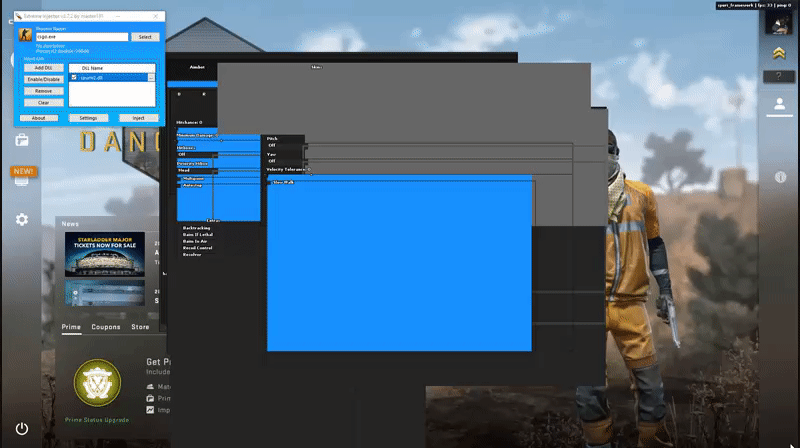Click the About button in injector

tap(39, 118)
